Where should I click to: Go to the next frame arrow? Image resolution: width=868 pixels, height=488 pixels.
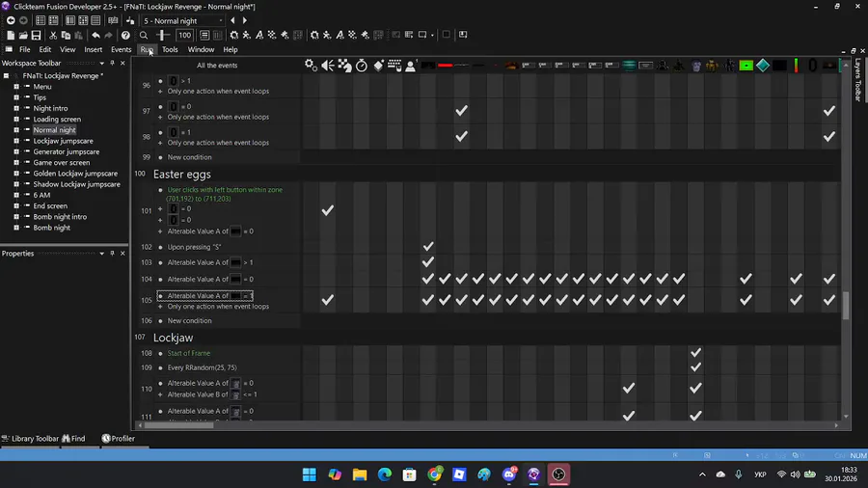pyautogui.click(x=245, y=20)
